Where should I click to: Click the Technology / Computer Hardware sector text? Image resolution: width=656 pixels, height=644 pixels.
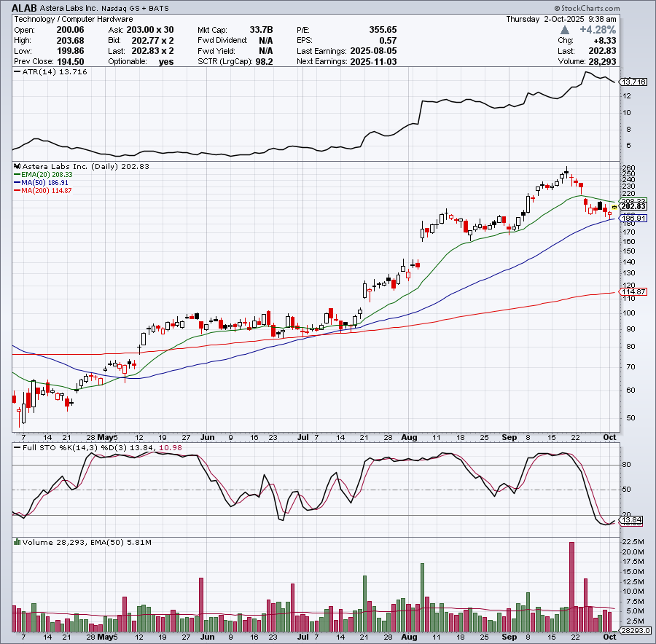(x=74, y=19)
